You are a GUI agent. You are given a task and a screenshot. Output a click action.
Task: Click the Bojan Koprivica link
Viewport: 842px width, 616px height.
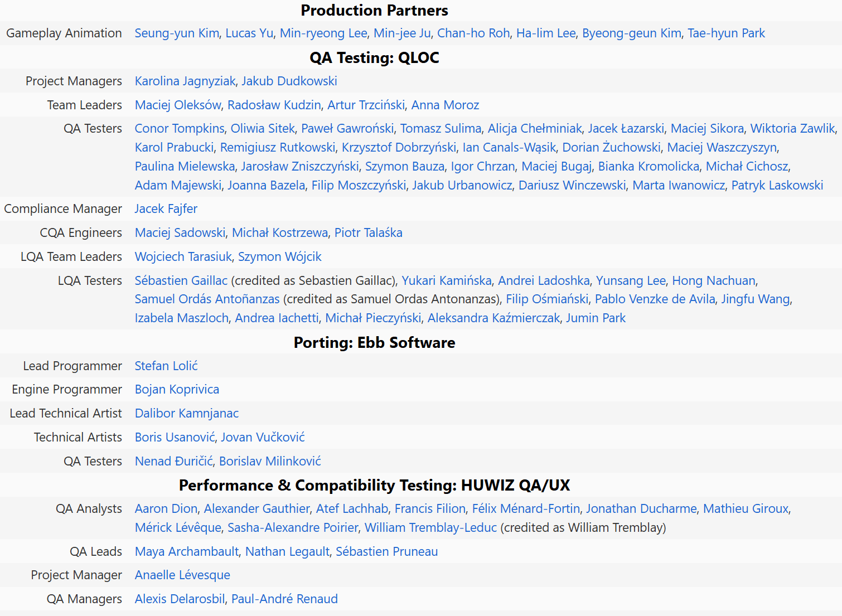[x=177, y=390]
